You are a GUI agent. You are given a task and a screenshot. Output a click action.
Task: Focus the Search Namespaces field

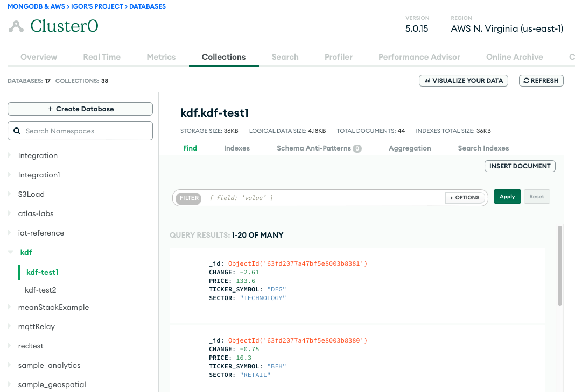[x=80, y=131]
